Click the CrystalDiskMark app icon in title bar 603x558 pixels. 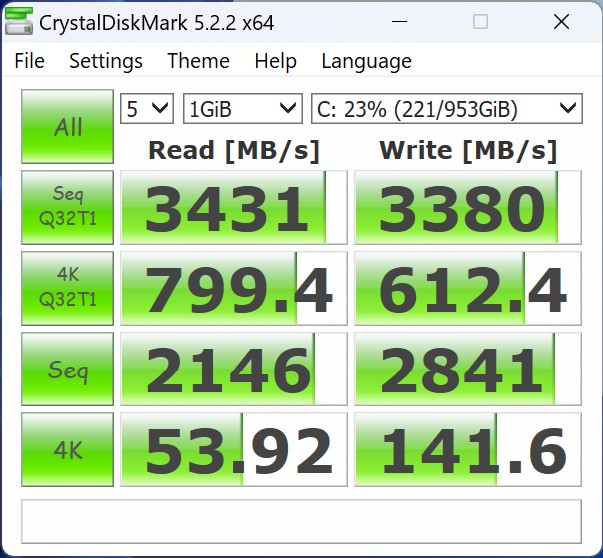pos(19,22)
